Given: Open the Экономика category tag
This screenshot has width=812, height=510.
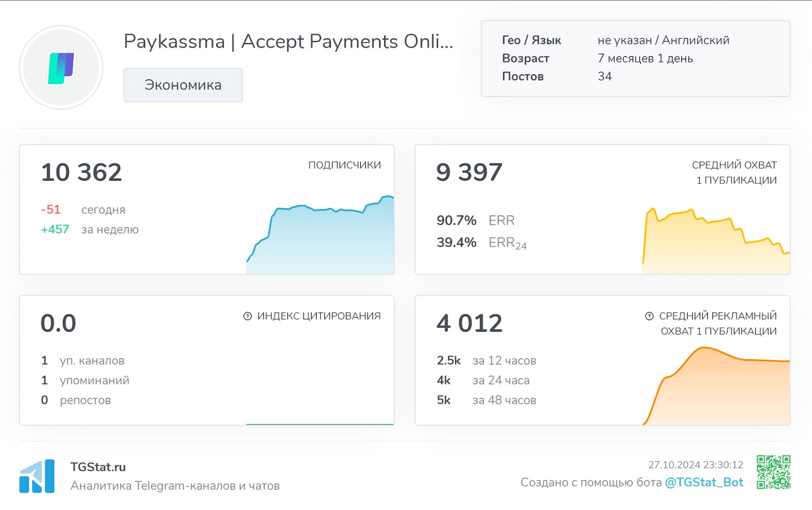Looking at the screenshot, I should [183, 85].
